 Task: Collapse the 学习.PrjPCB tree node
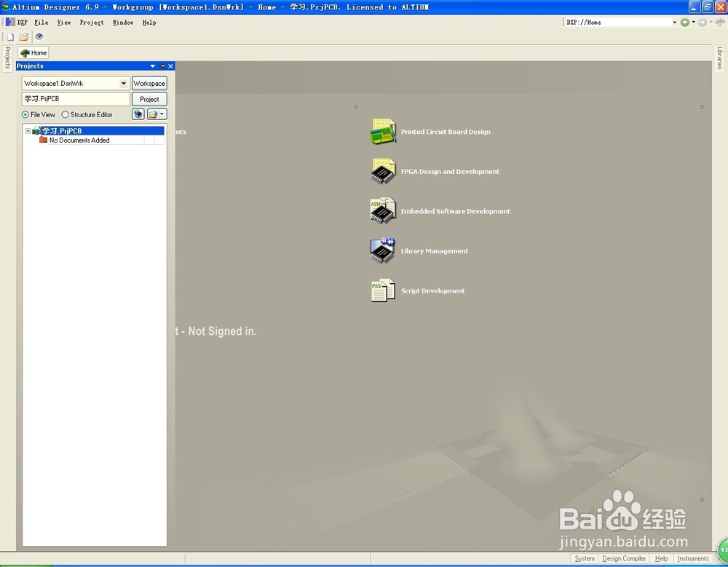point(28,131)
